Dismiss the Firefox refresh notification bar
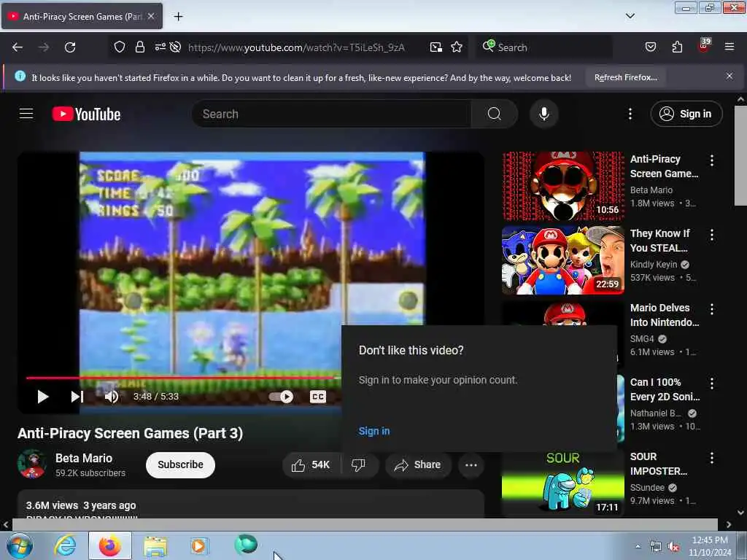 (729, 76)
